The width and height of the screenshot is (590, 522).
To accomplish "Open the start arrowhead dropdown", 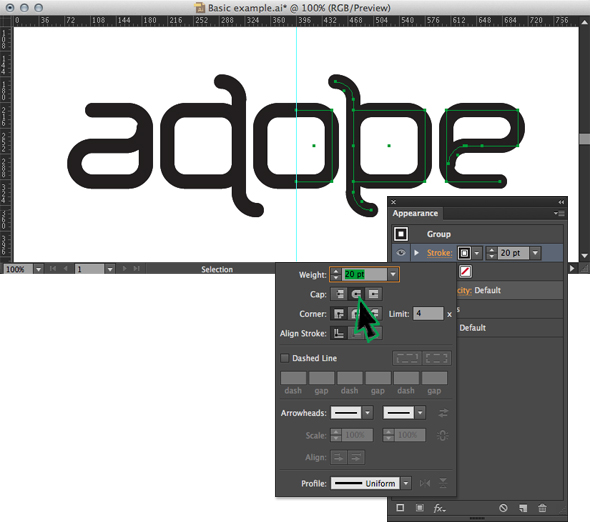I will point(368,412).
